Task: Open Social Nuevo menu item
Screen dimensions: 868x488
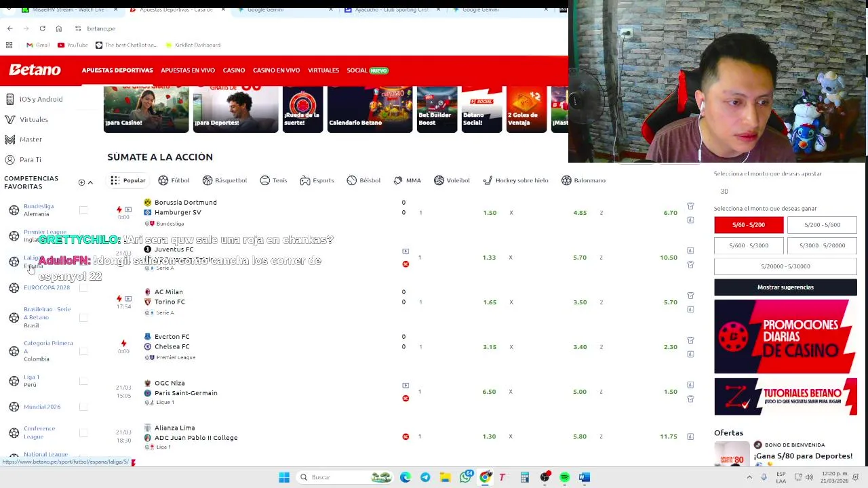Action: 368,70
